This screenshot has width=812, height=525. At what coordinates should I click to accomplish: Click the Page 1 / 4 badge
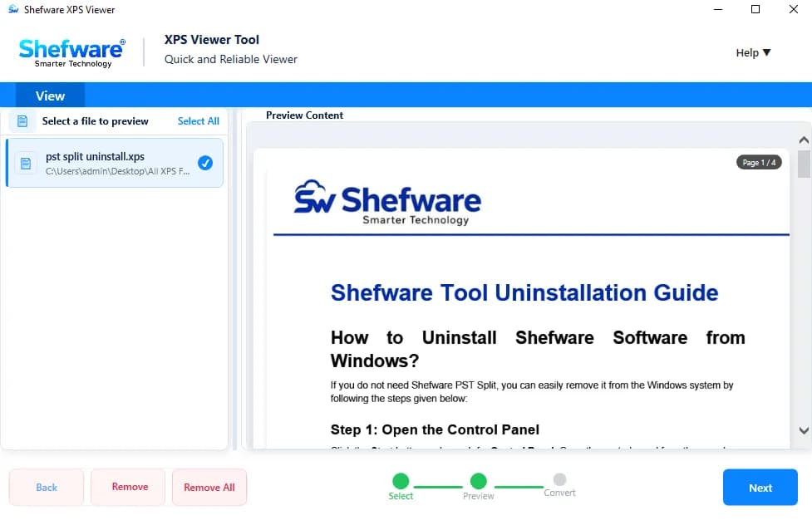759,163
